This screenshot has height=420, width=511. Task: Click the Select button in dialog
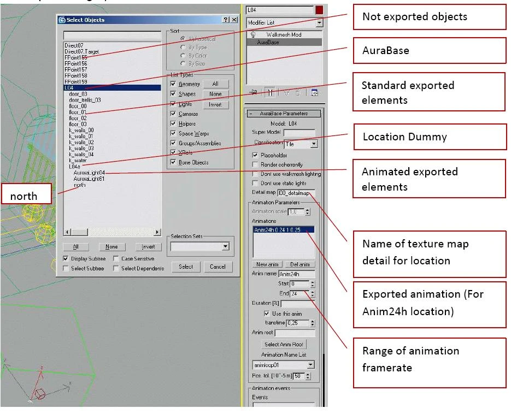186,267
